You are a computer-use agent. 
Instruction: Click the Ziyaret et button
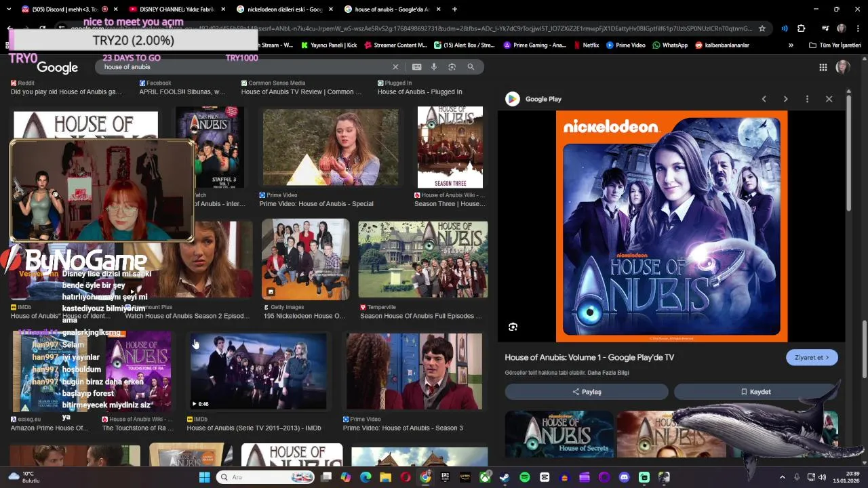click(812, 357)
